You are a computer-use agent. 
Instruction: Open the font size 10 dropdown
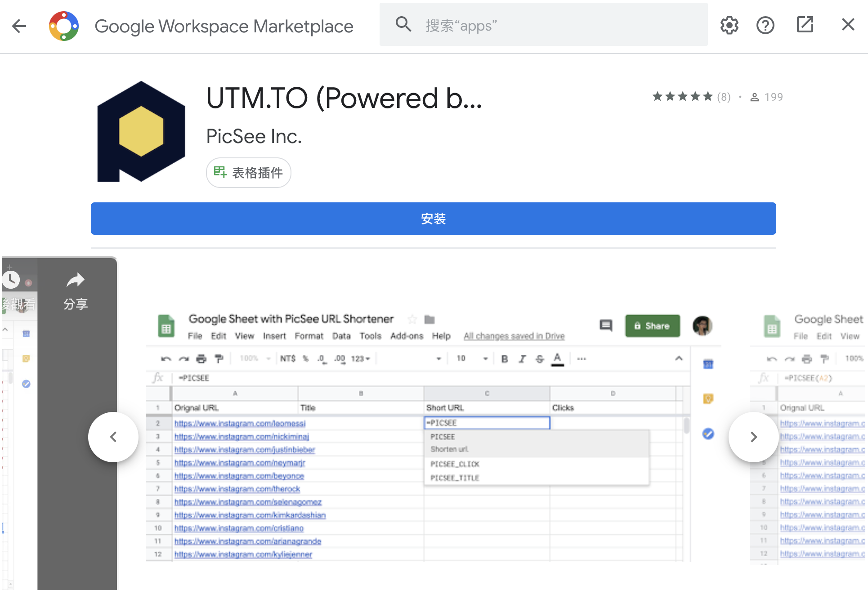coord(472,358)
